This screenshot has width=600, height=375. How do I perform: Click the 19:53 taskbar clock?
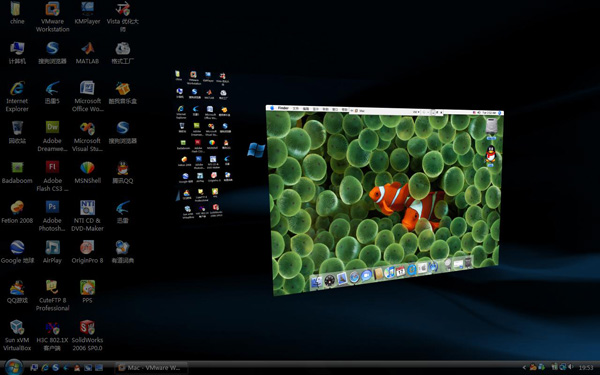coord(586,368)
